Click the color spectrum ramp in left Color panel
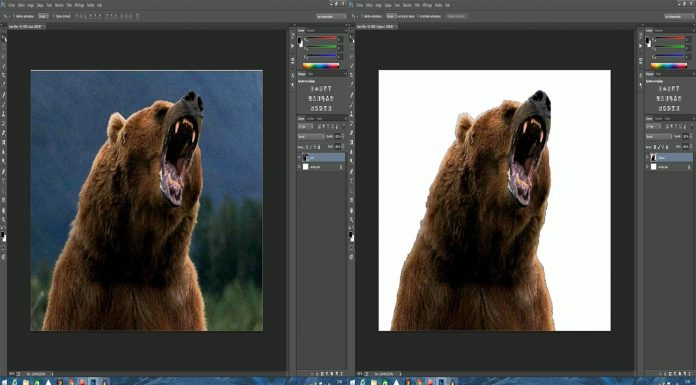The width and height of the screenshot is (696, 385). point(320,66)
